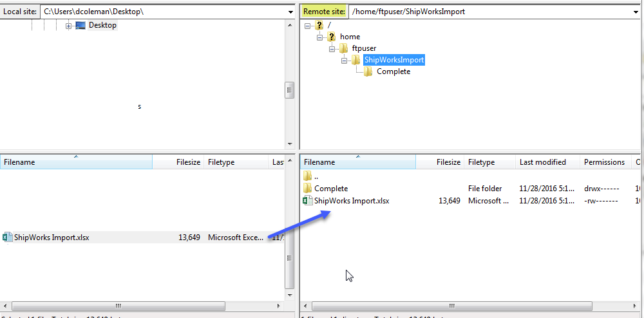Image resolution: width=644 pixels, height=318 pixels.
Task: Select ShipWorksImport in remote tree
Action: coord(394,60)
